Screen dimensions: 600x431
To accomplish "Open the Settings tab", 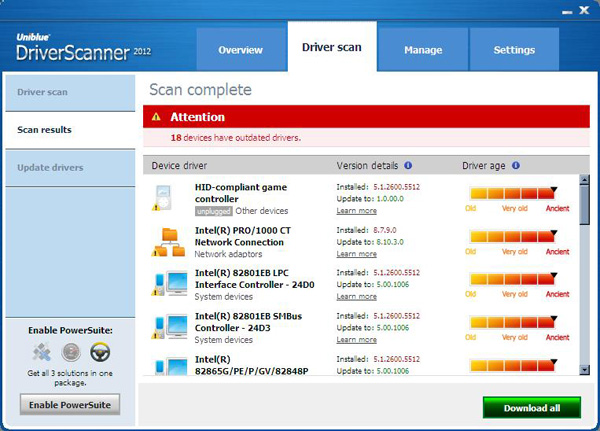I will click(x=514, y=50).
